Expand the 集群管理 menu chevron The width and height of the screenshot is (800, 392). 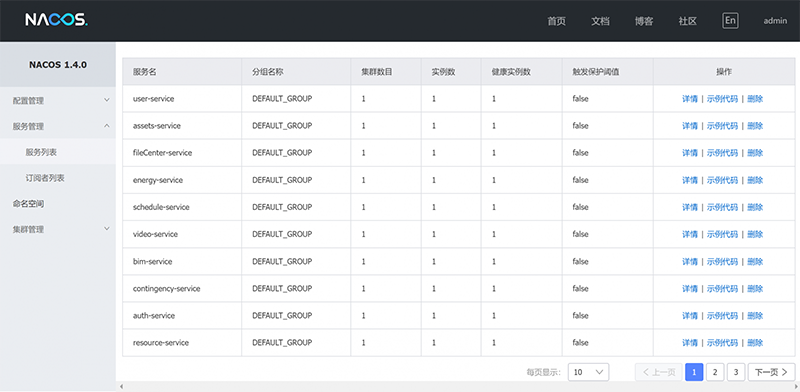click(x=107, y=229)
